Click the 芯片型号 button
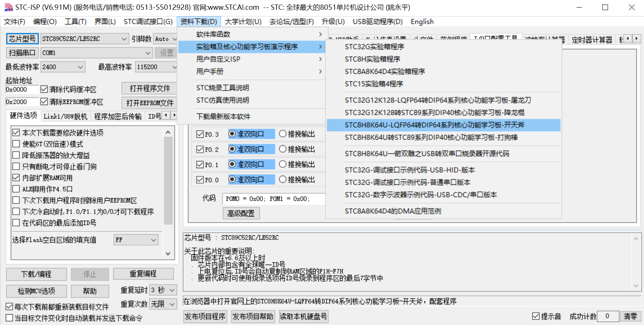 click(22, 39)
